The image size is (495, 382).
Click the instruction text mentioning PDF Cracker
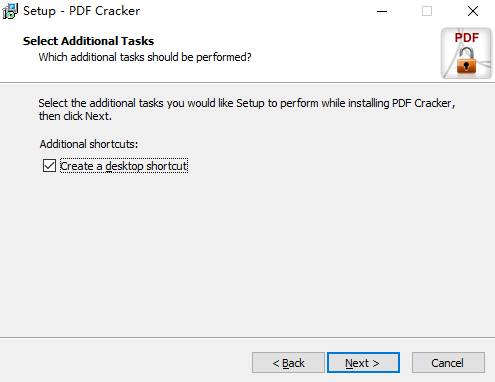tap(247, 103)
